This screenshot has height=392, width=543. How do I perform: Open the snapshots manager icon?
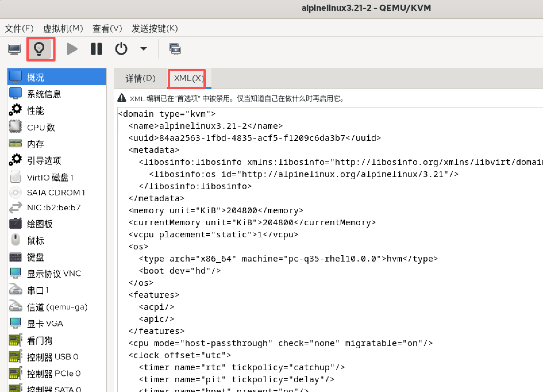click(175, 49)
